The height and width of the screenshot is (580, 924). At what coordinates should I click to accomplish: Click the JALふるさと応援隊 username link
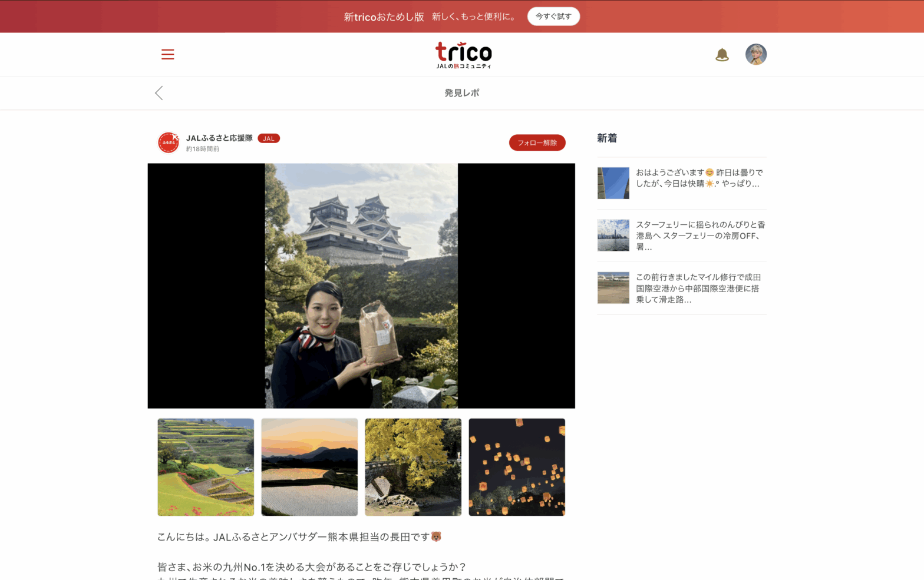(x=219, y=138)
